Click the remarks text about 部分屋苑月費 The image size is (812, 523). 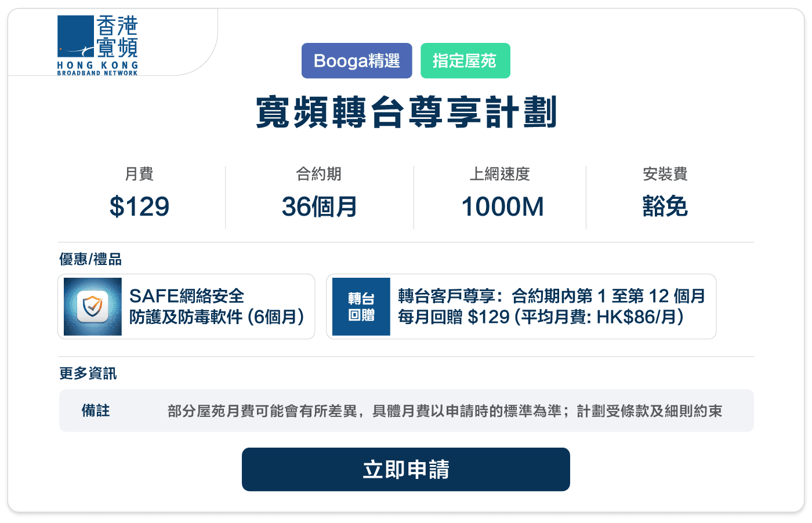(x=445, y=411)
